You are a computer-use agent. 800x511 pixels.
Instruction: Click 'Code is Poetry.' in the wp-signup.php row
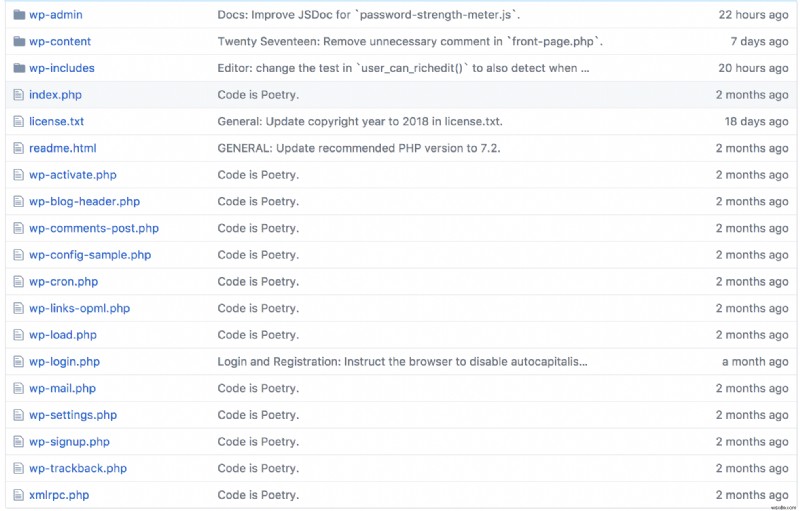tap(258, 442)
